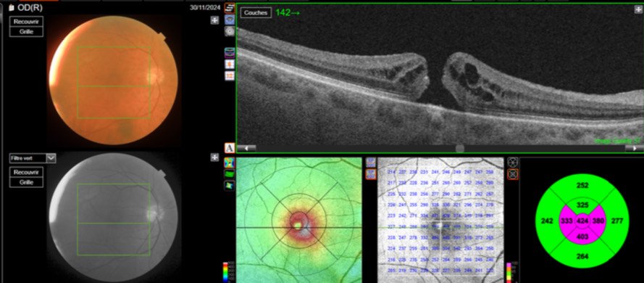This screenshot has height=283, width=644.
Task: Select the highlighted lower numeric grid icon
Action: click(x=370, y=174)
